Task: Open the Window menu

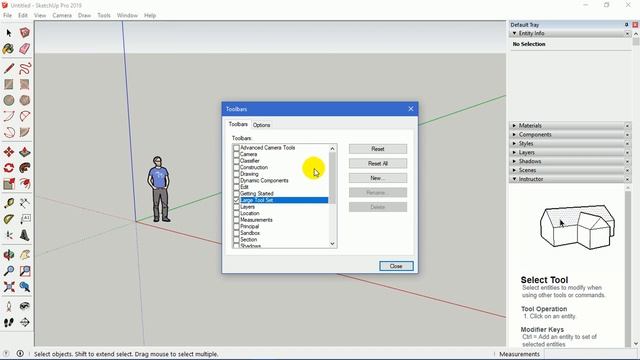Action: pos(127,15)
